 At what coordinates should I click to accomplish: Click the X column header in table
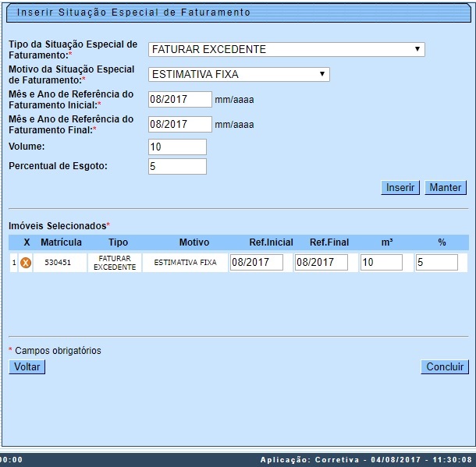(x=27, y=242)
